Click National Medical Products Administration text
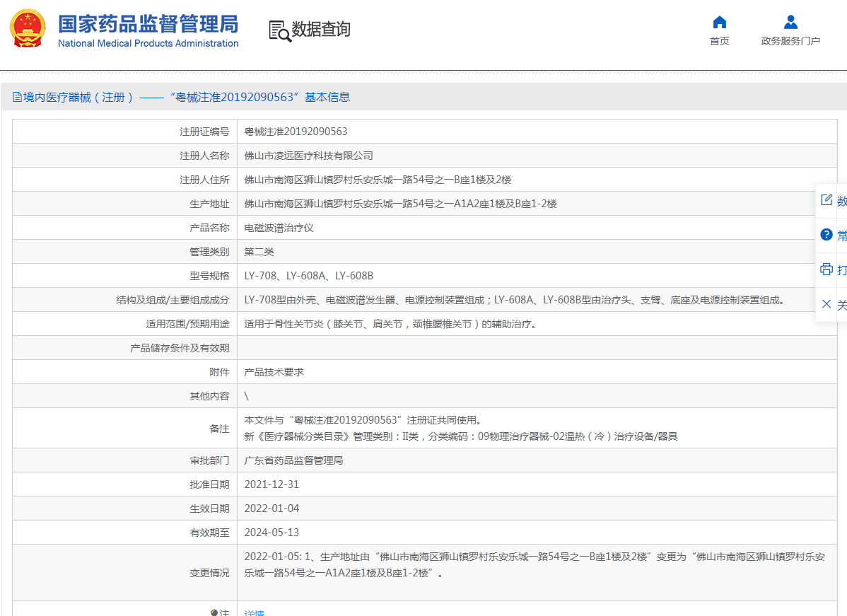The image size is (847, 616). (148, 43)
